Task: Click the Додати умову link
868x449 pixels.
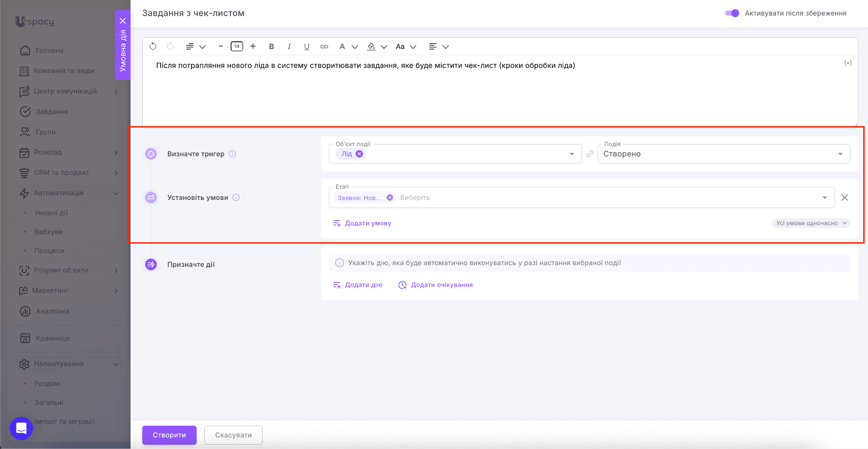Action: pos(367,223)
